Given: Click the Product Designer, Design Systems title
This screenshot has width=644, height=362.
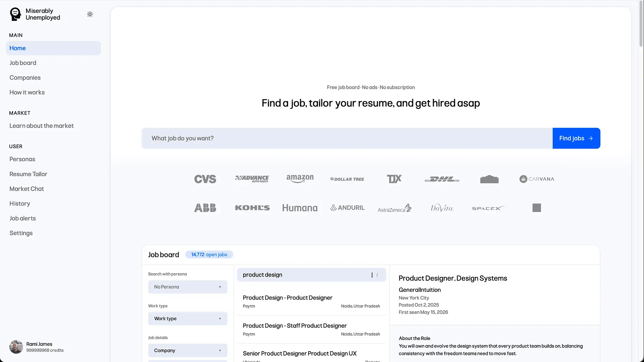Looking at the screenshot, I should pos(453,278).
